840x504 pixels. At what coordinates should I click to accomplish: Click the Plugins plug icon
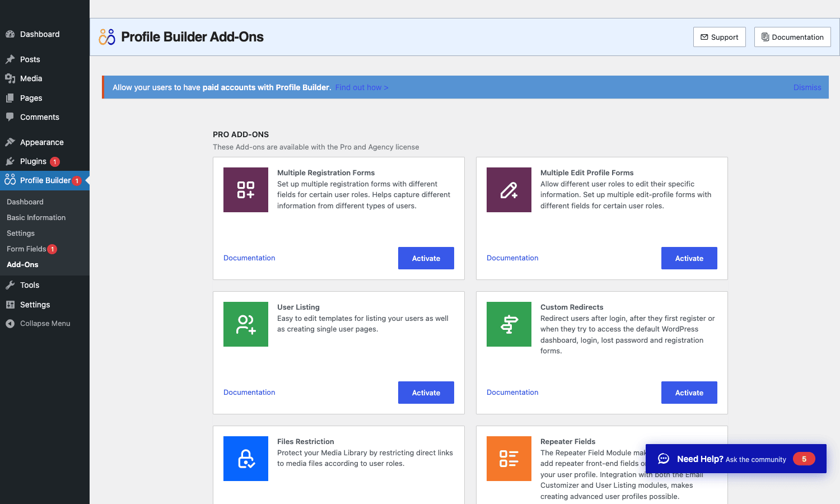click(10, 161)
